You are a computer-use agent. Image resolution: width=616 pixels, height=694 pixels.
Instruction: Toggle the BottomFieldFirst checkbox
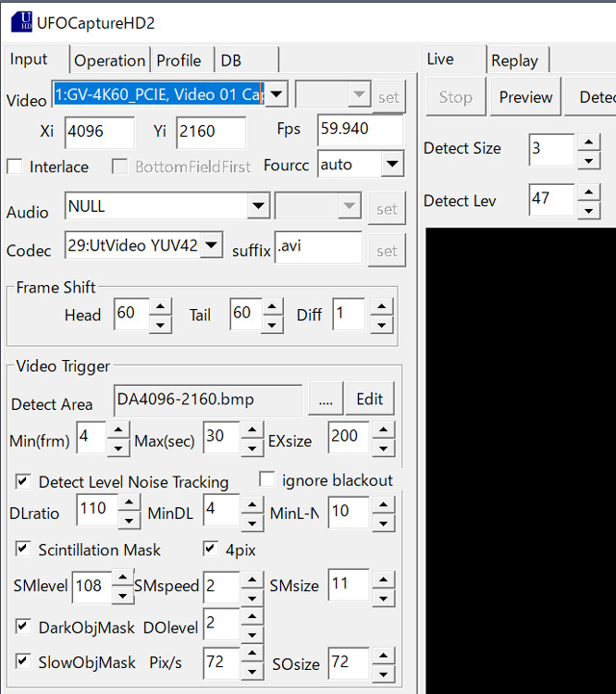[x=119, y=167]
